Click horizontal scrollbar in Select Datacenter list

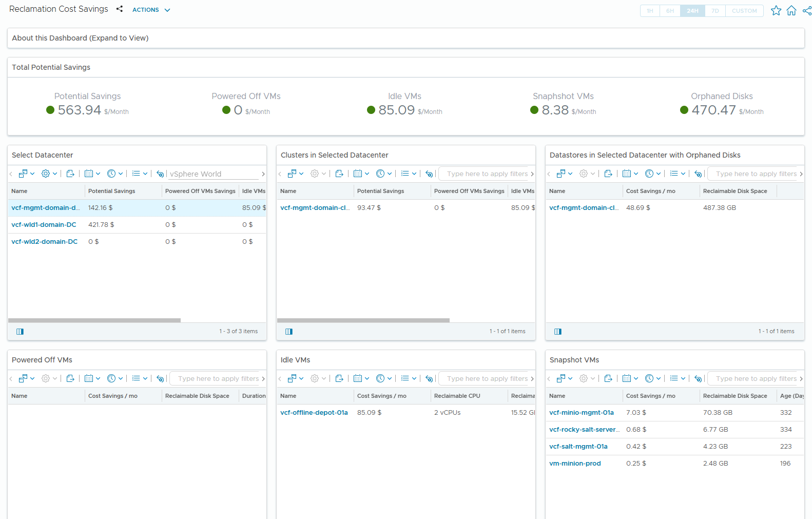[x=94, y=320]
